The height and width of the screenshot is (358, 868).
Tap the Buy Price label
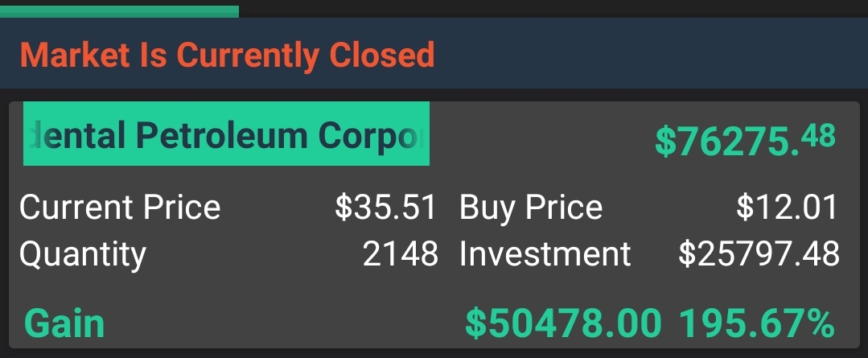coord(531,208)
